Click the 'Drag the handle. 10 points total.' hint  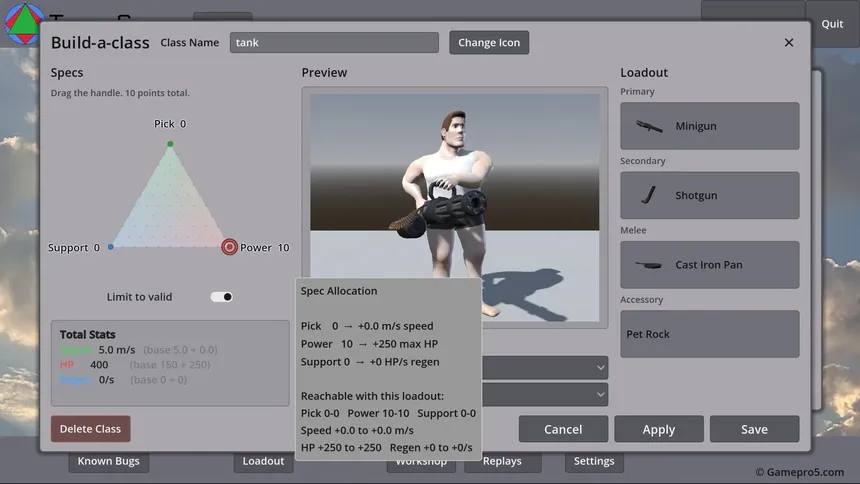pyautogui.click(x=120, y=93)
